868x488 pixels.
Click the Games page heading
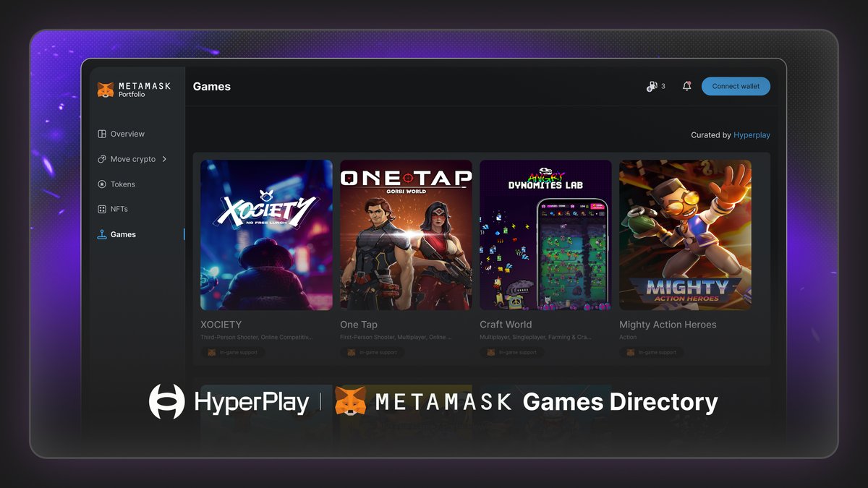[x=212, y=86]
